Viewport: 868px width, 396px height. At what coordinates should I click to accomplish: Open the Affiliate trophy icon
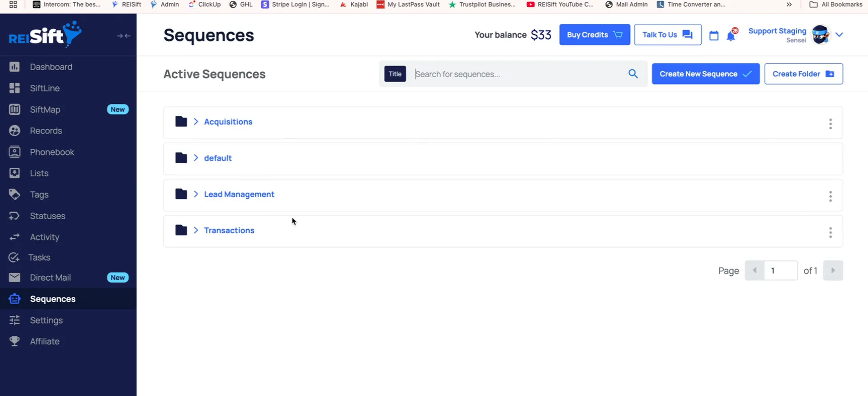pos(14,341)
